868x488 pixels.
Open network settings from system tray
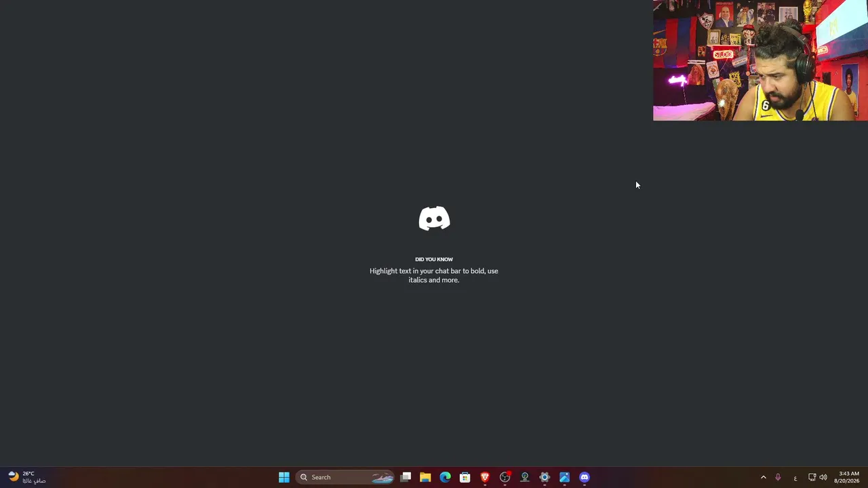812,477
